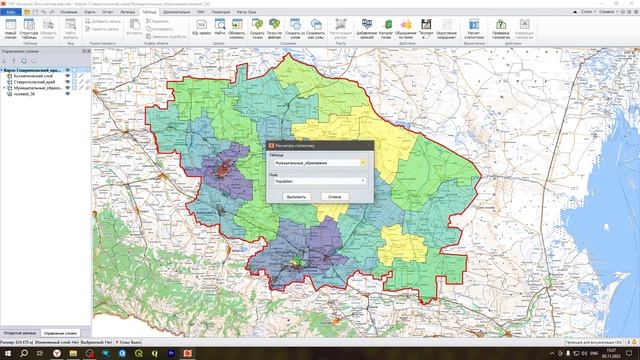Click Обновить колонку in the ribbon
Screen dimensions: 640x360
(237, 29)
